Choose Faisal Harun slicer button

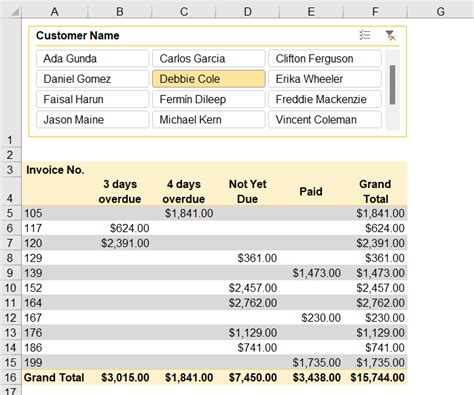pos(92,99)
